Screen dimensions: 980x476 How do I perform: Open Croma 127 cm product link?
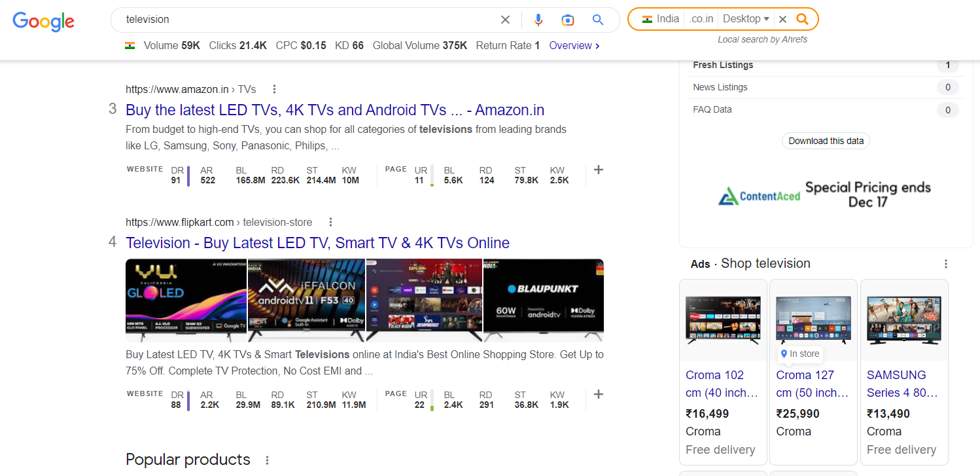(x=813, y=384)
